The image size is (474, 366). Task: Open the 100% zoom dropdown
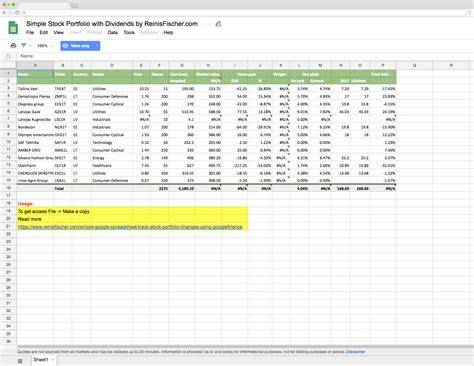[x=45, y=46]
